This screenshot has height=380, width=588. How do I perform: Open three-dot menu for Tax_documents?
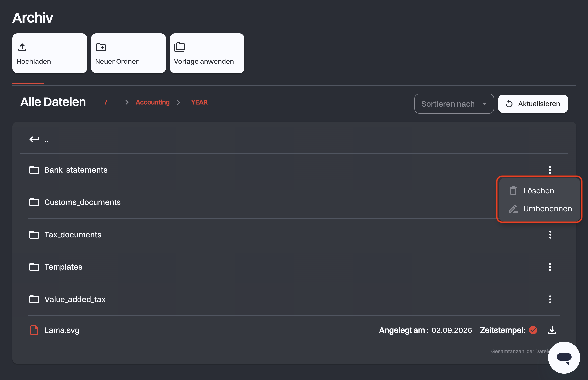pos(550,235)
